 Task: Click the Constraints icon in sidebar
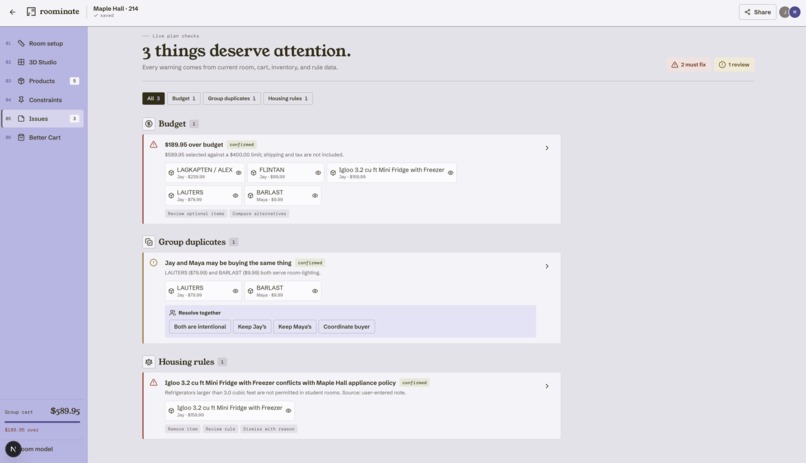coord(21,100)
